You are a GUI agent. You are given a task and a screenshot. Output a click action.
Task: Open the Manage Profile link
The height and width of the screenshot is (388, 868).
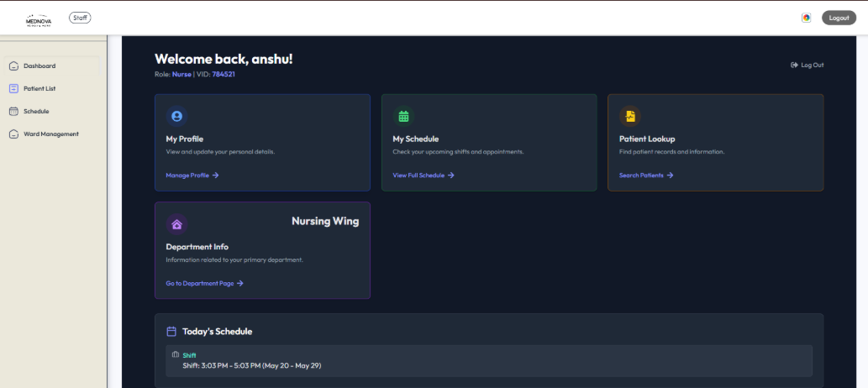point(192,176)
